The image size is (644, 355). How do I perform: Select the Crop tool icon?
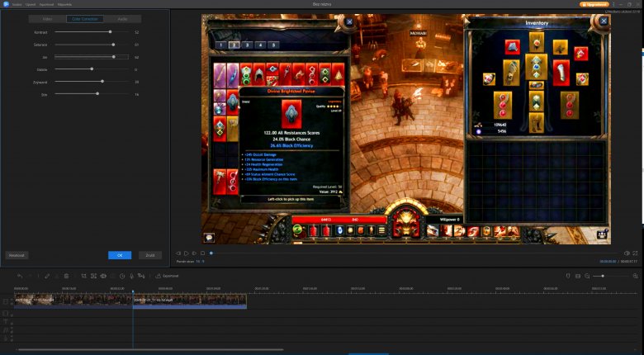coord(83,276)
